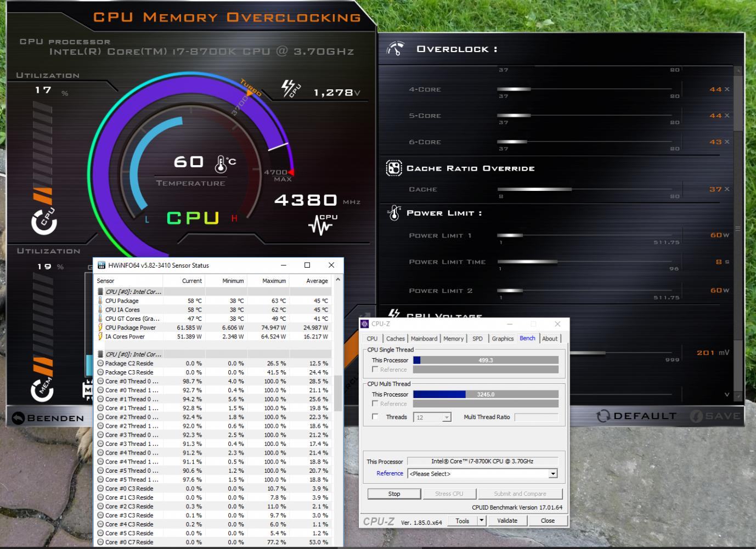Click the Power Limit thermometer icon

(x=394, y=213)
